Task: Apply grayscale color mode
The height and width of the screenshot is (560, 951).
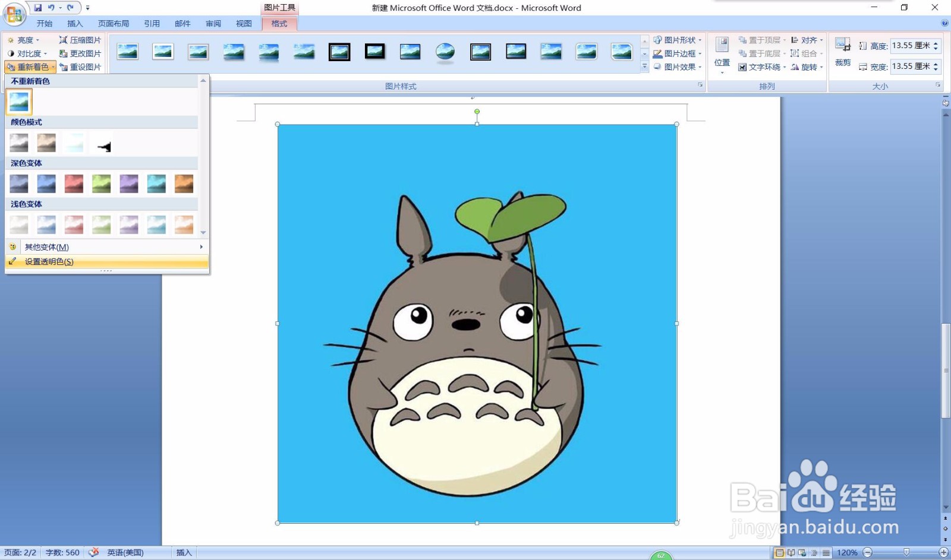Action: pyautogui.click(x=19, y=143)
